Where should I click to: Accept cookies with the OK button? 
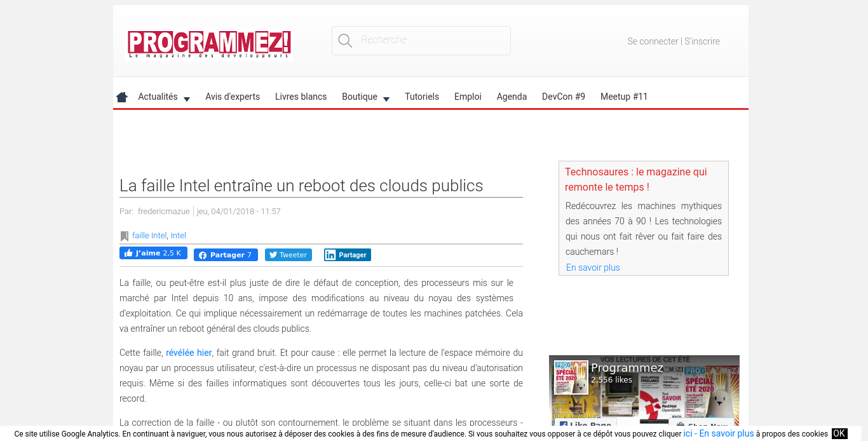(x=839, y=433)
